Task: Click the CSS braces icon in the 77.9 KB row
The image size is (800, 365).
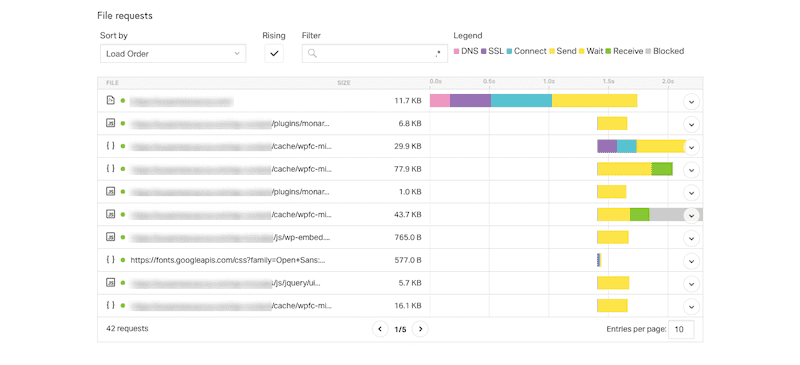Action: 110,168
